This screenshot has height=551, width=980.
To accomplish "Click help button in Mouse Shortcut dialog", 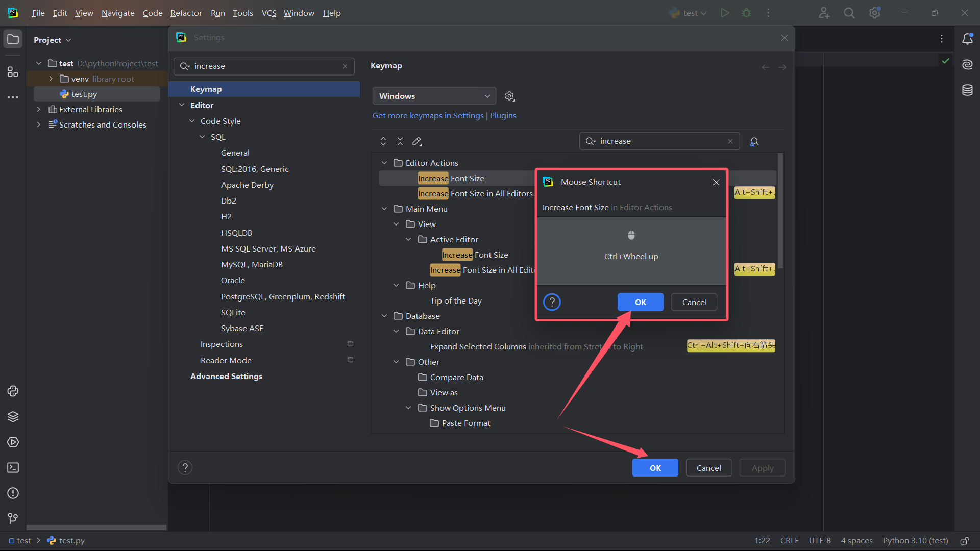I will pyautogui.click(x=552, y=302).
